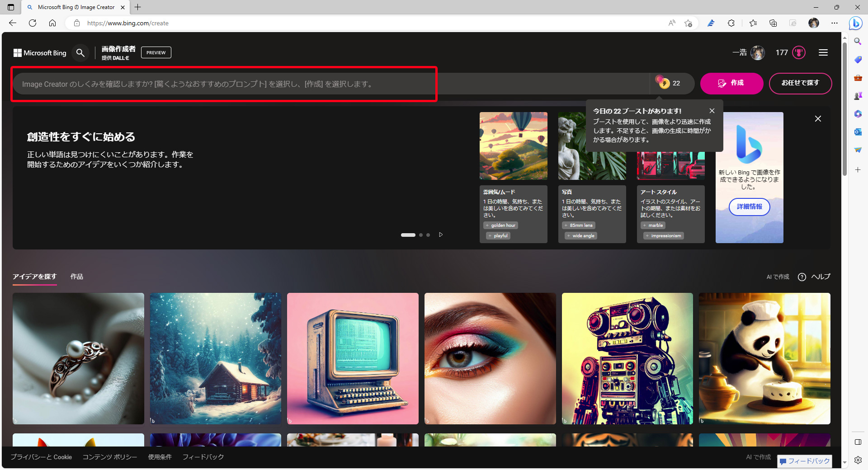Click the browser extensions puzzle icon
The height and width of the screenshot is (470, 868).
pyautogui.click(x=731, y=23)
